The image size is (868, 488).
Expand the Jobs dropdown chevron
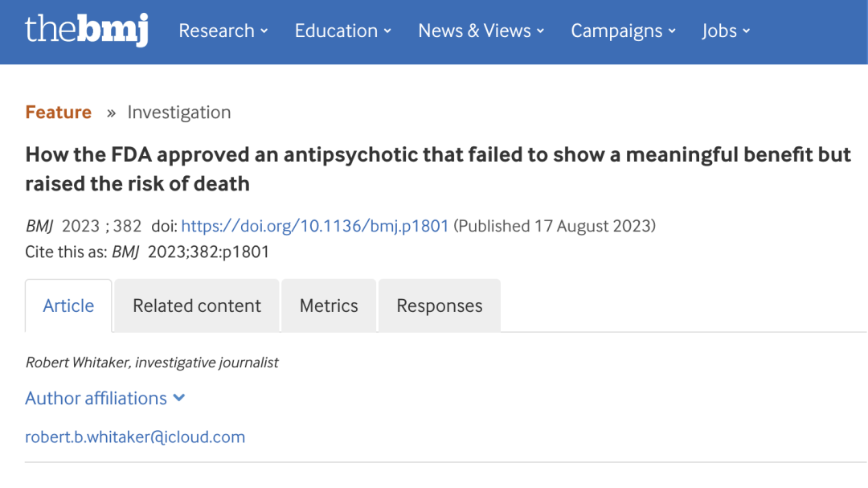(746, 31)
